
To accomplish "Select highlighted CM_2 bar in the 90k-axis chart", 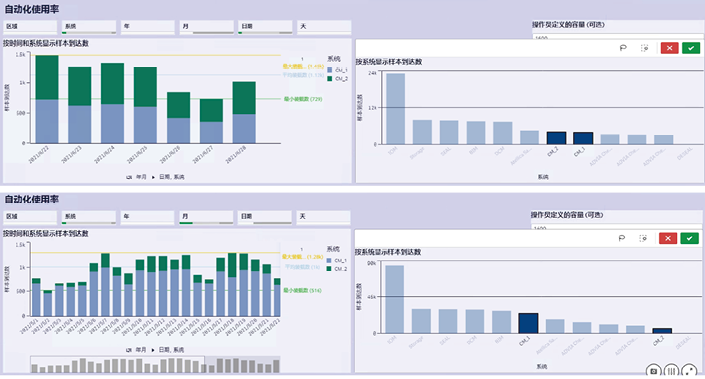I will click(662, 331).
